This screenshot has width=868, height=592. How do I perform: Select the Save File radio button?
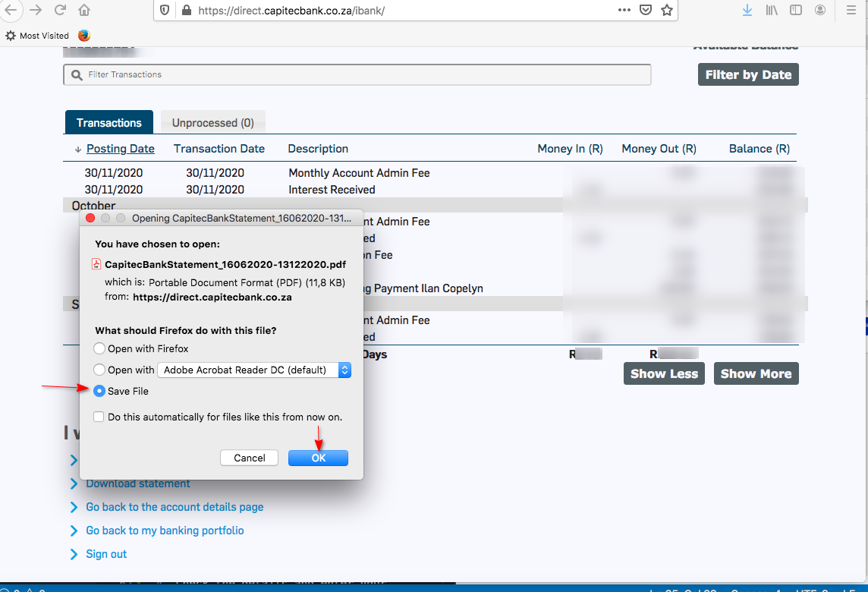tap(99, 392)
